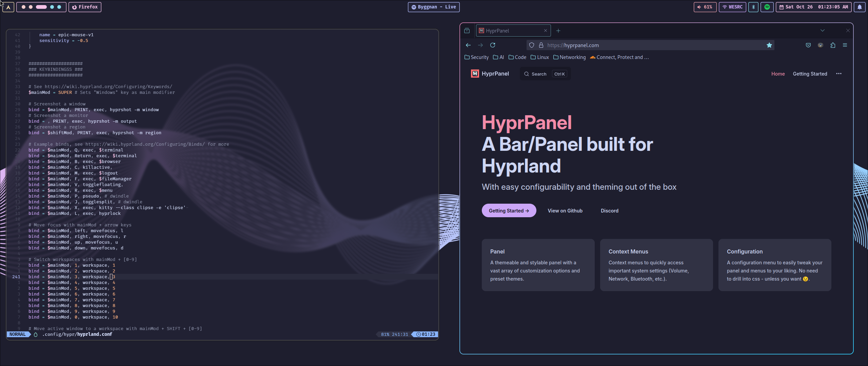Open the tab list chevron dropdown
Viewport: 868px width, 366px height.
point(823,30)
